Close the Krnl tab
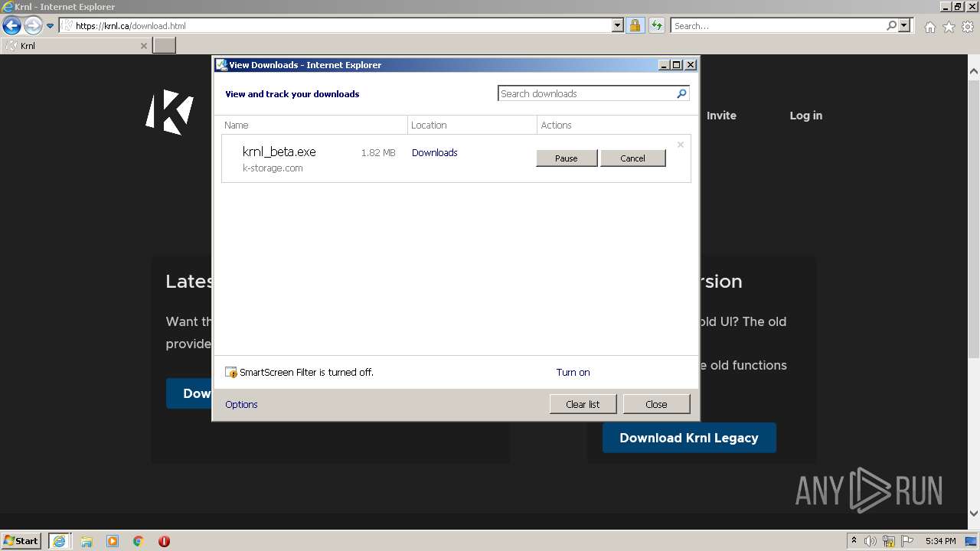 [x=143, y=46]
